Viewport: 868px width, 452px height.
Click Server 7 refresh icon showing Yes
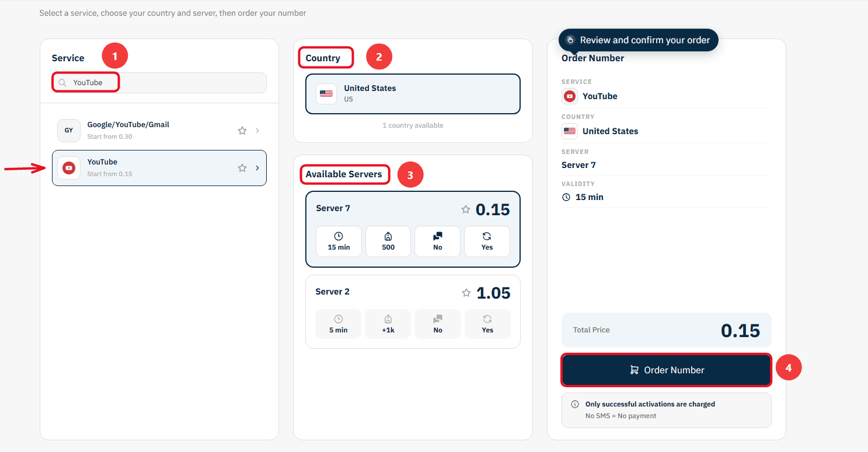click(x=487, y=236)
